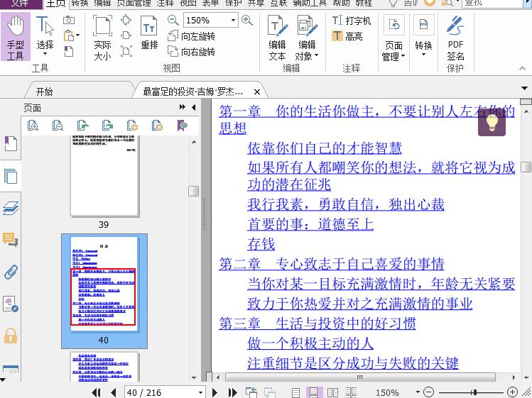Open the Comments sidebar panel

click(11, 240)
